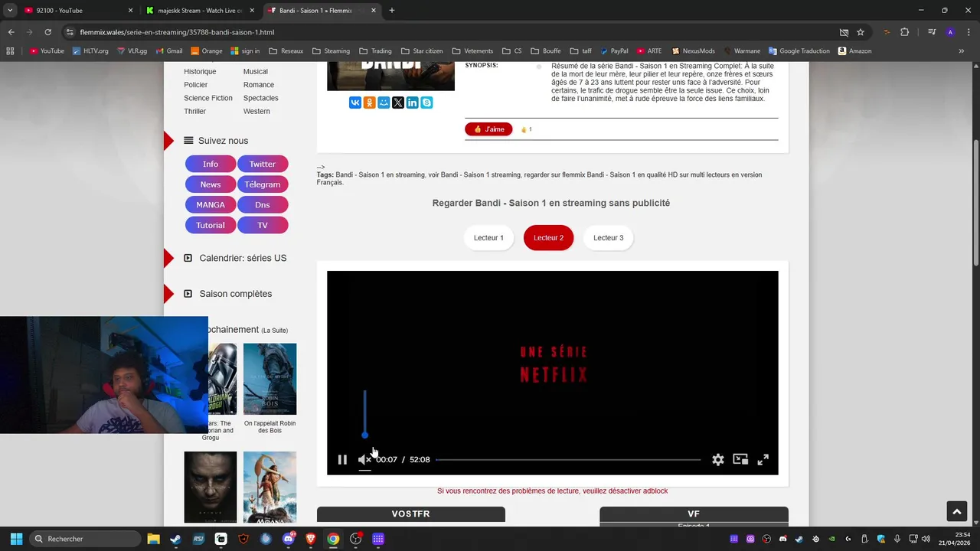Screen dimensions: 980x551
Task: Share on VK icon
Action: pos(355,103)
